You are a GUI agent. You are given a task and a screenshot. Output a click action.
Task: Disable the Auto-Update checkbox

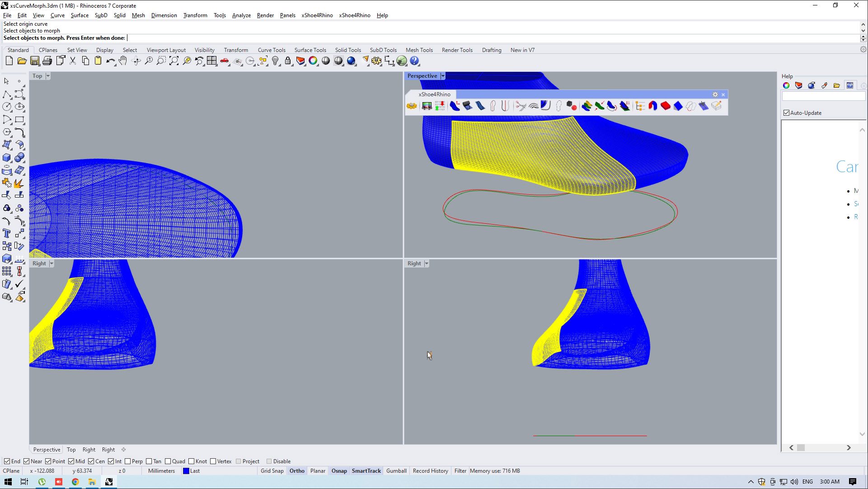tap(787, 113)
